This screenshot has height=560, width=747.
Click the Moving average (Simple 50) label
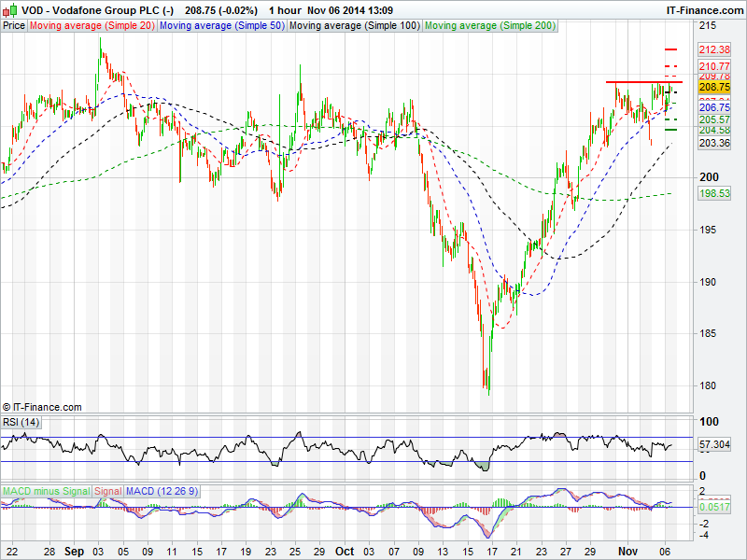coord(221,26)
